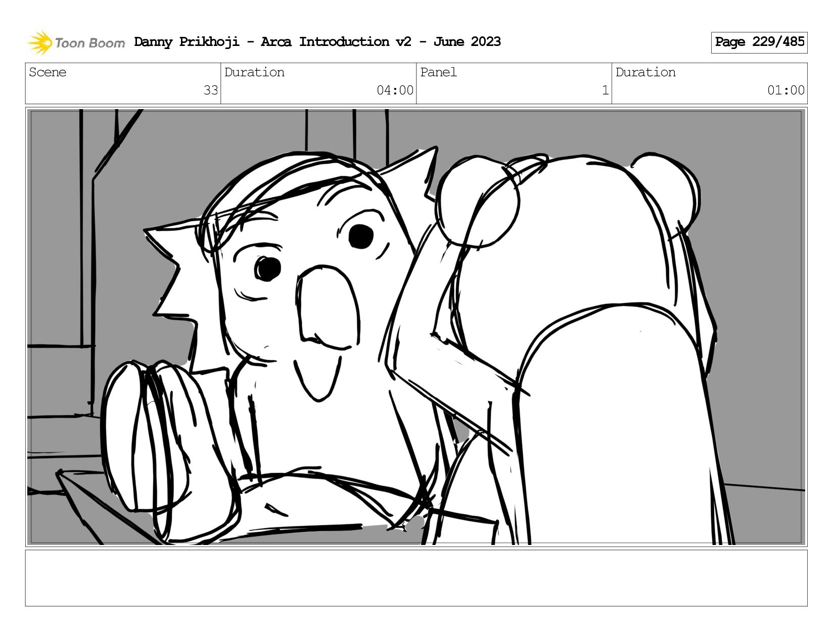Click the panel duration value '01:00'
The height and width of the screenshot is (644, 834).
[786, 90]
